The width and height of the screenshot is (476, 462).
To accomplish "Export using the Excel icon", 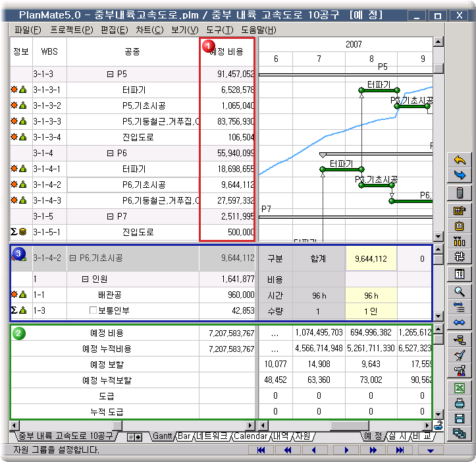I will click(x=460, y=388).
